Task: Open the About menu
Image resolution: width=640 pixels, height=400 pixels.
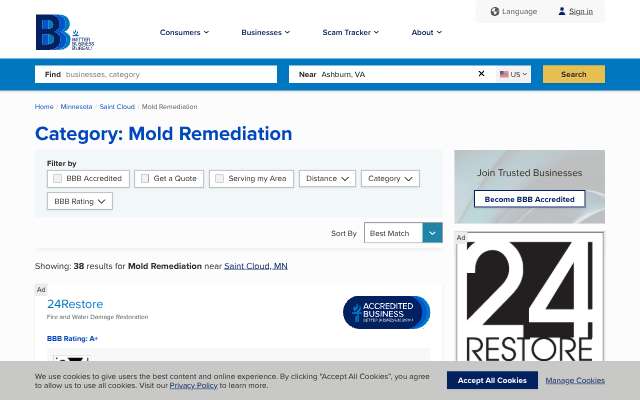Action: pyautogui.click(x=427, y=32)
